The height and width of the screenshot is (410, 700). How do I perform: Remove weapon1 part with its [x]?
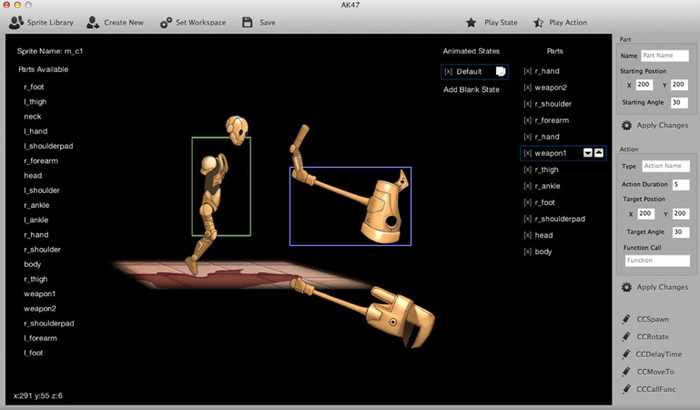(528, 153)
